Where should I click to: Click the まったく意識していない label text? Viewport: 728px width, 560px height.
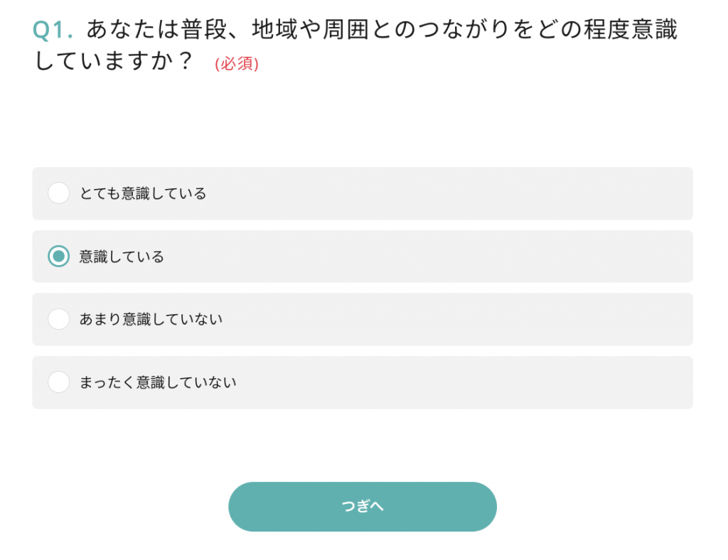pos(158,382)
